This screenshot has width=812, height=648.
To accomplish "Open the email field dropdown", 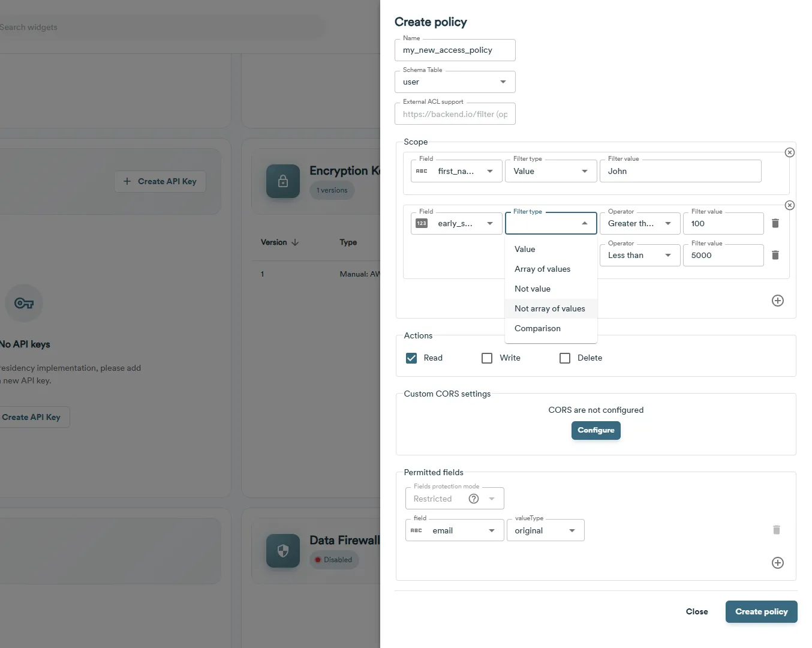I will [x=455, y=530].
